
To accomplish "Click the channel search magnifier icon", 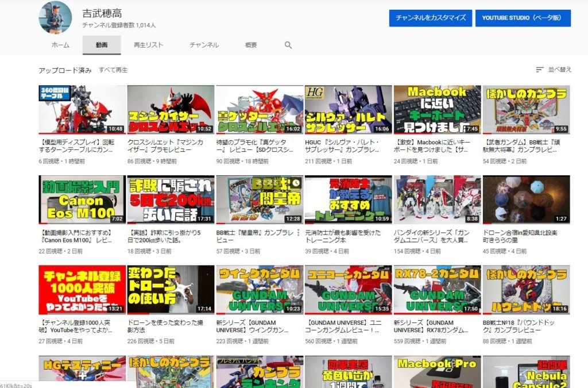I will pyautogui.click(x=288, y=45).
